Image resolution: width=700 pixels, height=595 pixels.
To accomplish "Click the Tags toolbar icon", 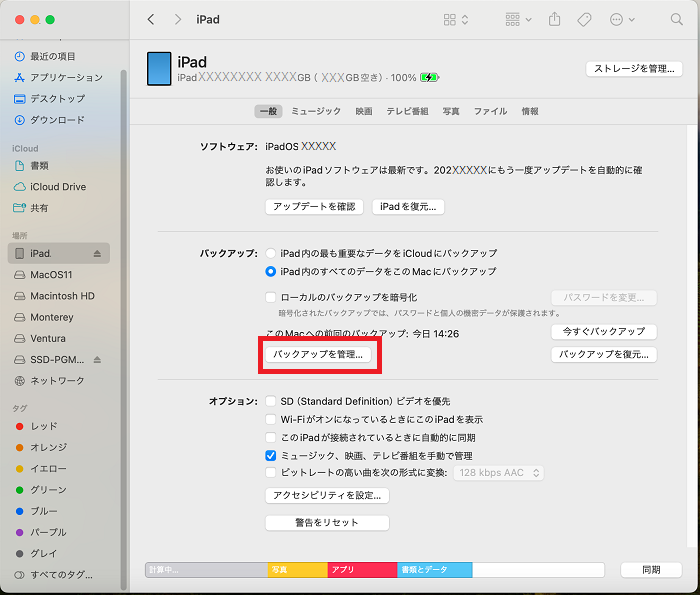I will point(584,20).
